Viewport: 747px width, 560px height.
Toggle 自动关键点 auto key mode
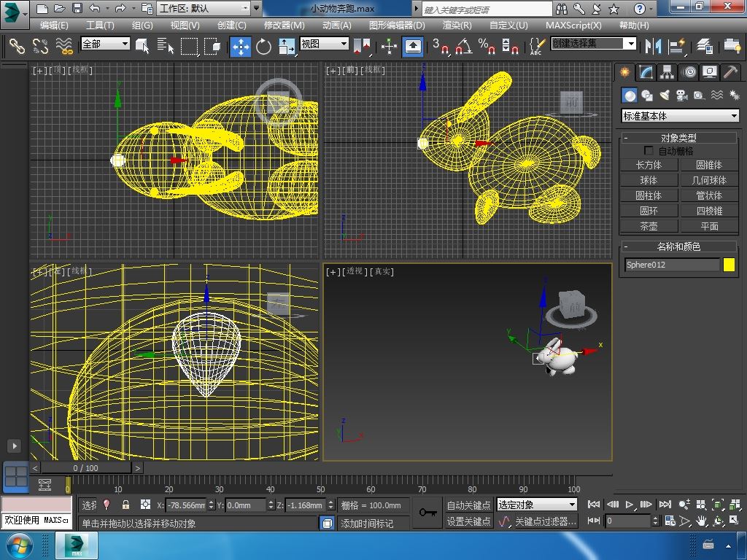pyautogui.click(x=468, y=505)
